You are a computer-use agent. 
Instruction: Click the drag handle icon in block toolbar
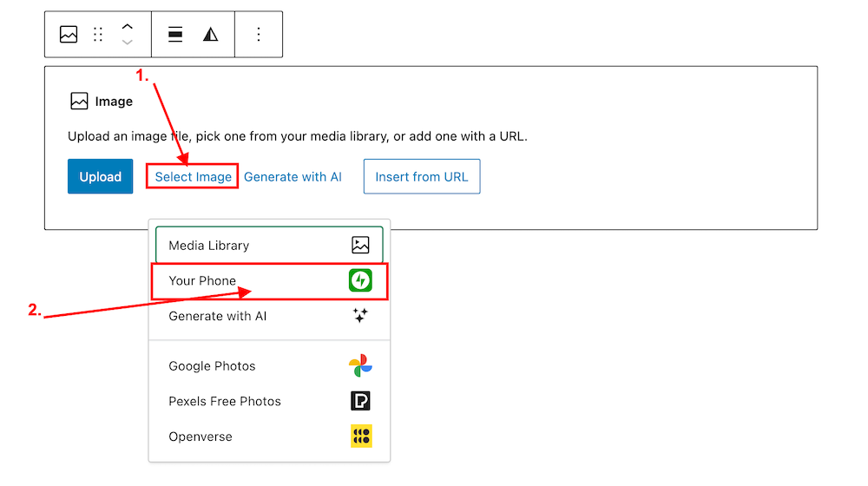coord(98,35)
